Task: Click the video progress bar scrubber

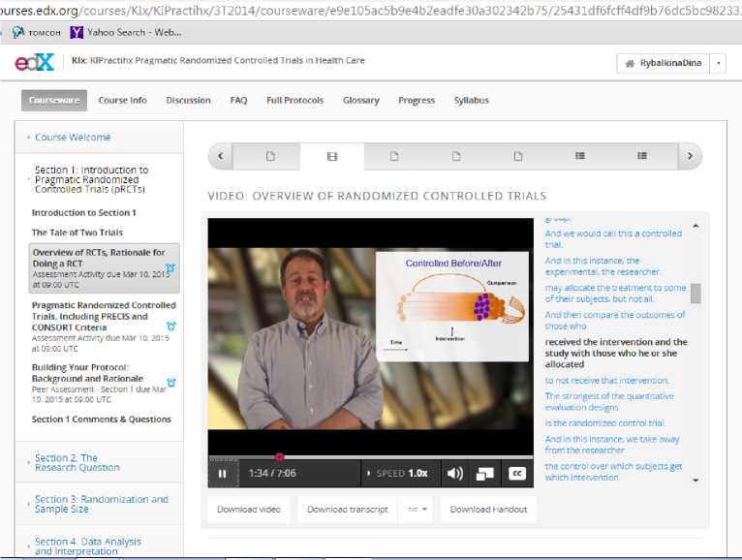Action: tap(280, 456)
